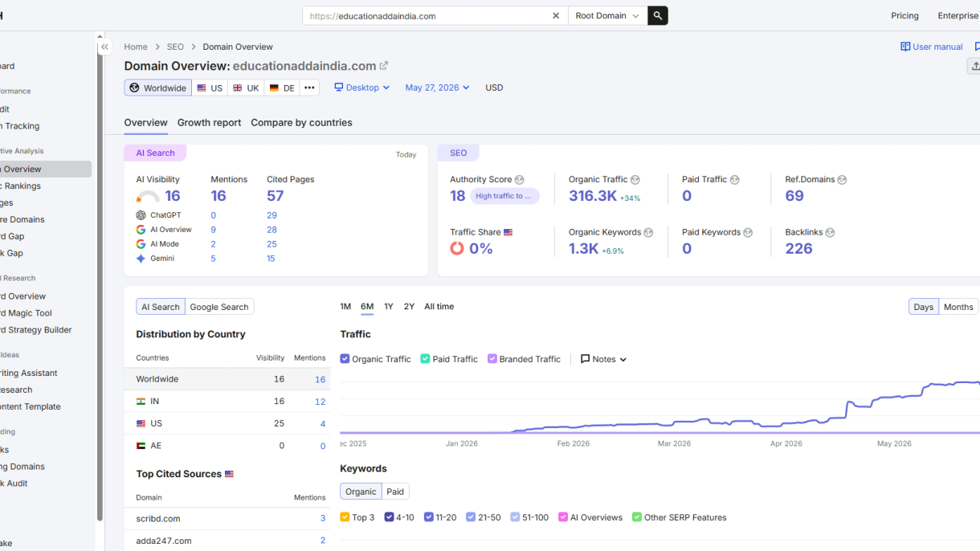The image size is (980, 551).
Task: Select All time range
Action: pos(439,307)
